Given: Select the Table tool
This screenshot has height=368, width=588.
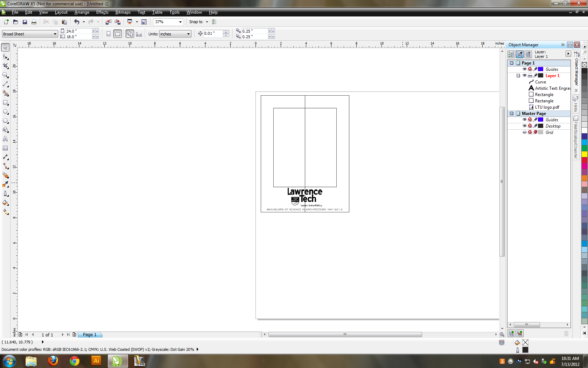Looking at the screenshot, I should pyautogui.click(x=5, y=148).
